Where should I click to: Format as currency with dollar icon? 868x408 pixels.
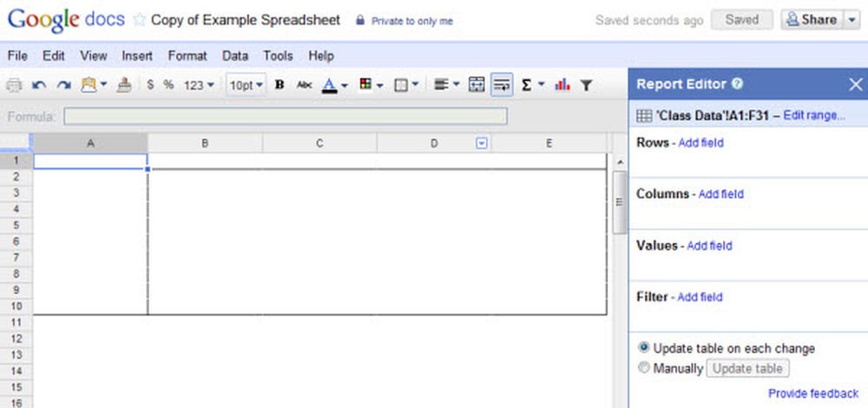point(150,85)
